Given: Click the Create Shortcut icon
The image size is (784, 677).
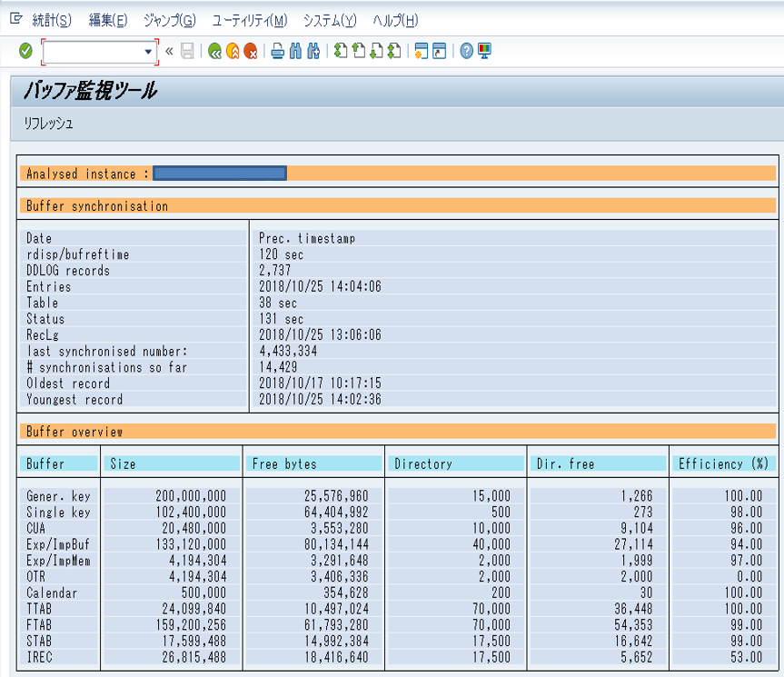Looking at the screenshot, I should (440, 51).
